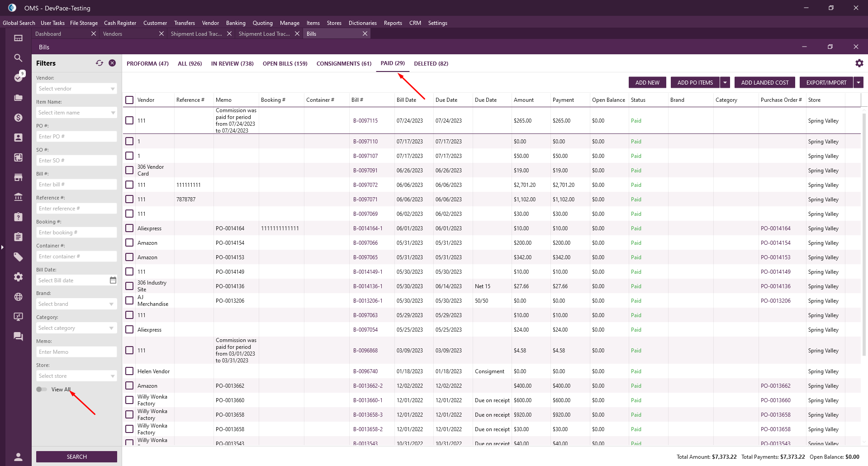The width and height of the screenshot is (868, 466).
Task: Open Bill date calendar picker
Action: coord(113,281)
